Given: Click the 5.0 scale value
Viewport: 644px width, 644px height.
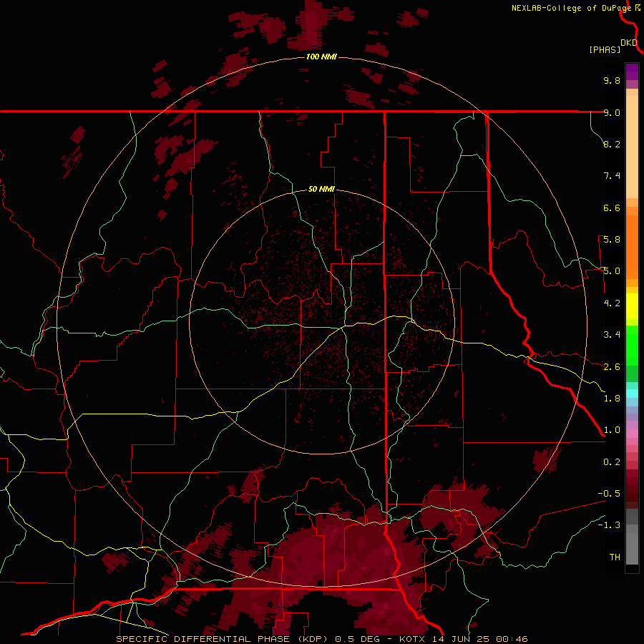Looking at the screenshot, I should (x=612, y=271).
